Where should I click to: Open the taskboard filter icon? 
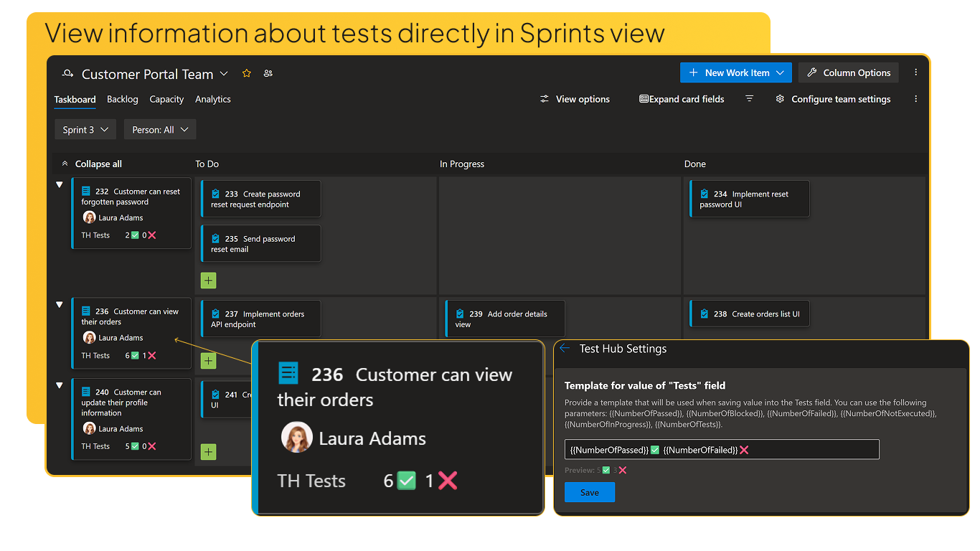(x=749, y=99)
